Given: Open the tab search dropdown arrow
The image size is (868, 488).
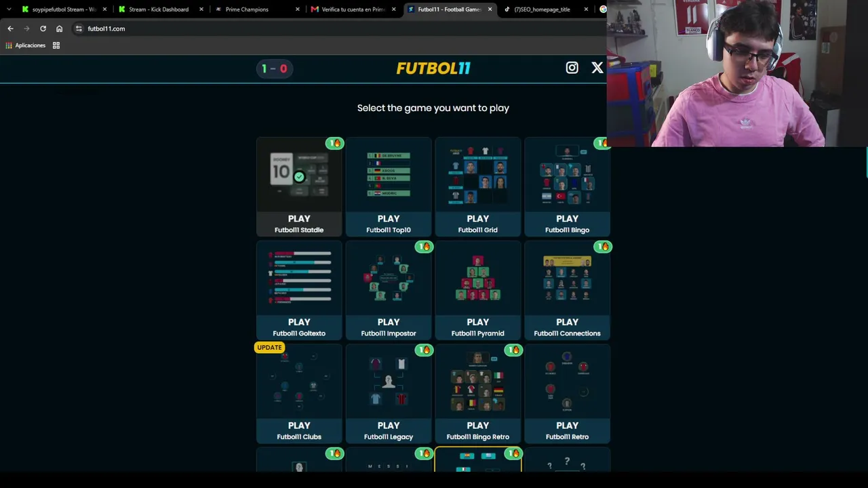Looking at the screenshot, I should tap(8, 9).
